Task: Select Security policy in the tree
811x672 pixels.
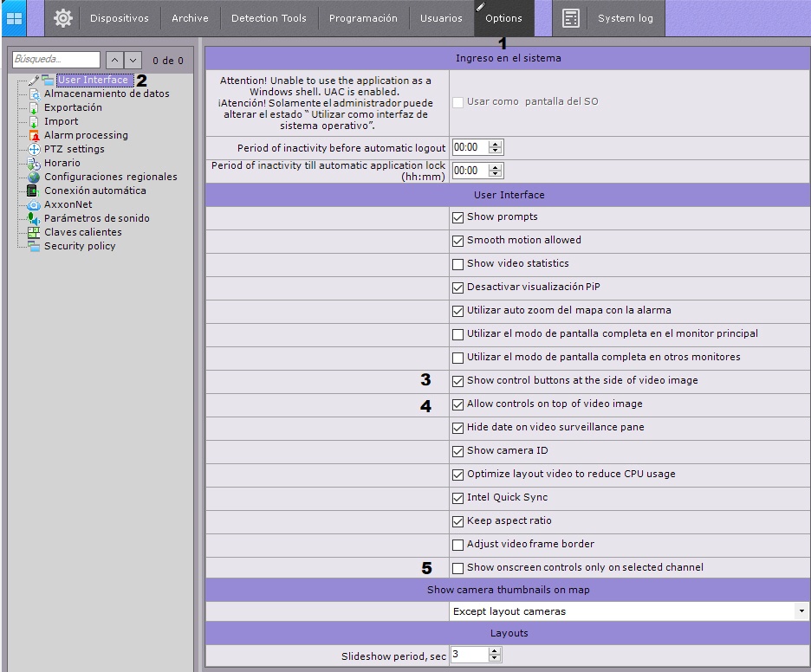Action: point(80,247)
